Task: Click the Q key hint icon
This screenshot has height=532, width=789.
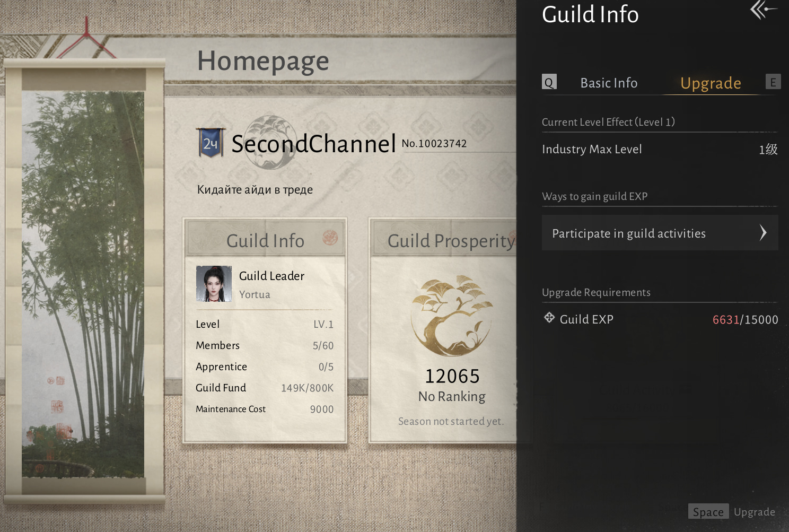Action: pos(549,82)
